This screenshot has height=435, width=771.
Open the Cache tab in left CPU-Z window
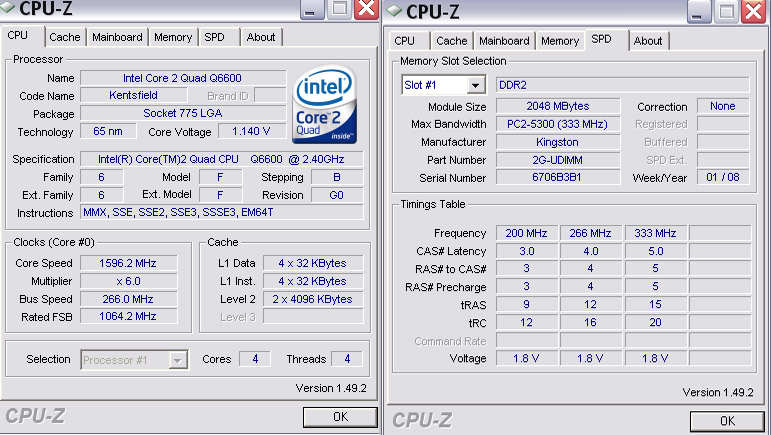click(x=65, y=37)
